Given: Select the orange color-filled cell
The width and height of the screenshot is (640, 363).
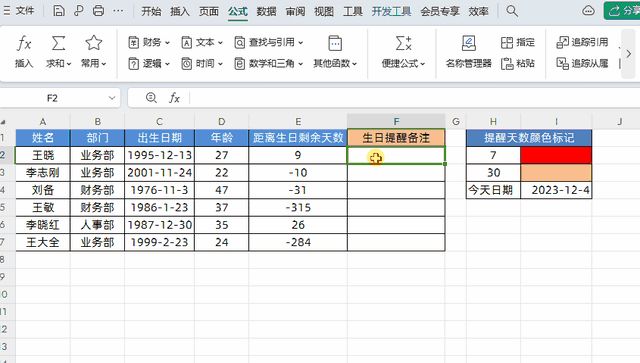Looking at the screenshot, I should click(x=556, y=173).
